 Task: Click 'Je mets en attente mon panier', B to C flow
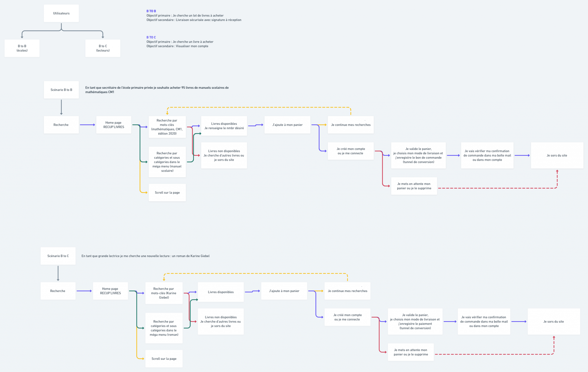(x=411, y=352)
